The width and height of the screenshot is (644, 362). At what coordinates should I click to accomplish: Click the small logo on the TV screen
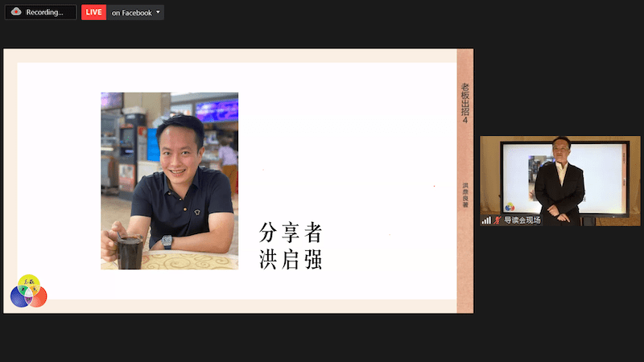(509, 207)
